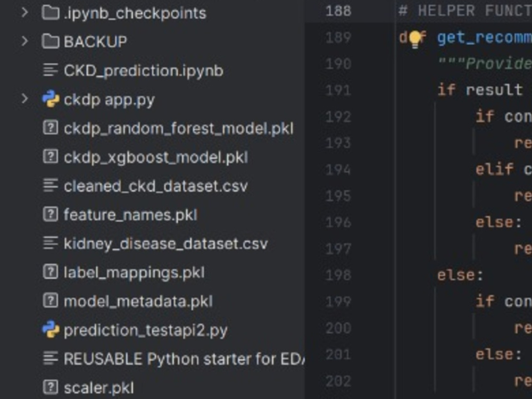This screenshot has height=399, width=532.
Task: Click line number 194 in the gutter
Action: click(338, 169)
